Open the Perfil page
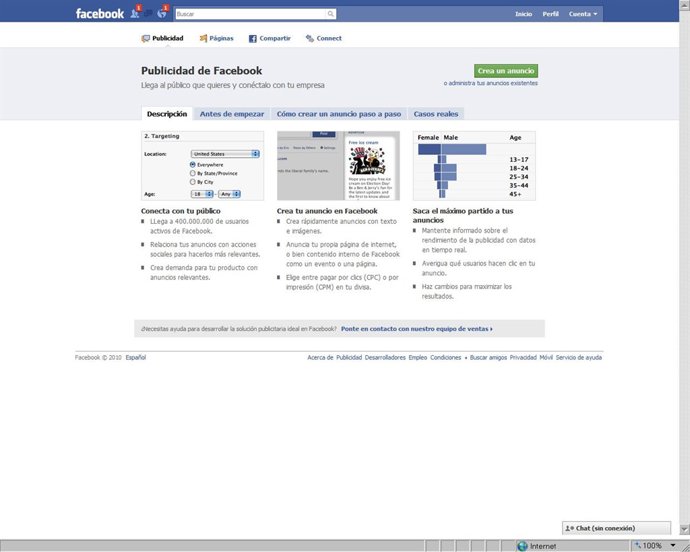Image resolution: width=690 pixels, height=552 pixels. [551, 14]
